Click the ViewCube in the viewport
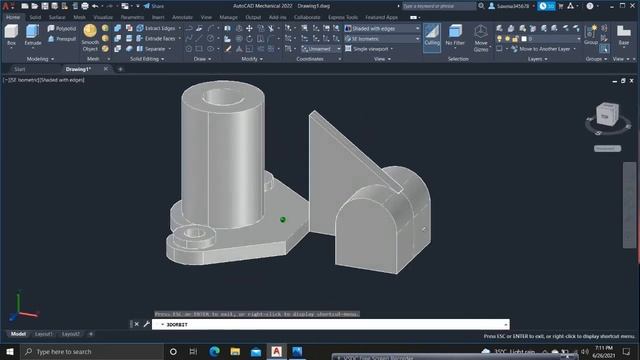The image size is (640, 360). (x=607, y=114)
